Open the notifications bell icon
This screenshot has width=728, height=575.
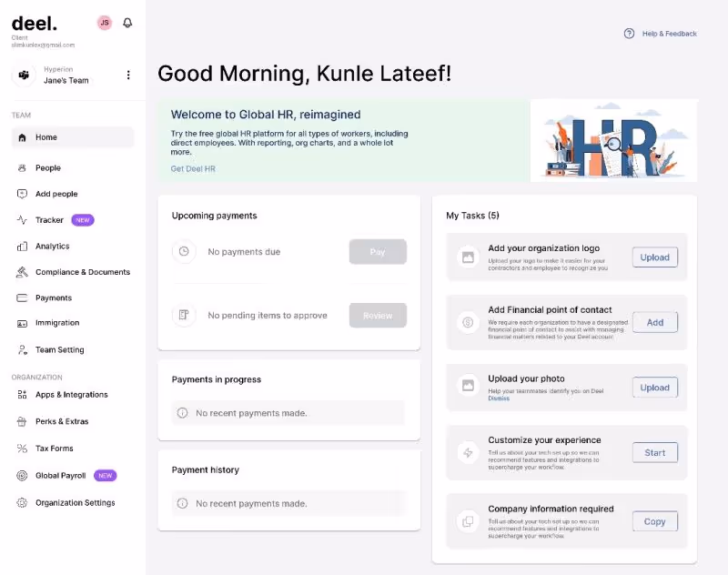(x=127, y=23)
